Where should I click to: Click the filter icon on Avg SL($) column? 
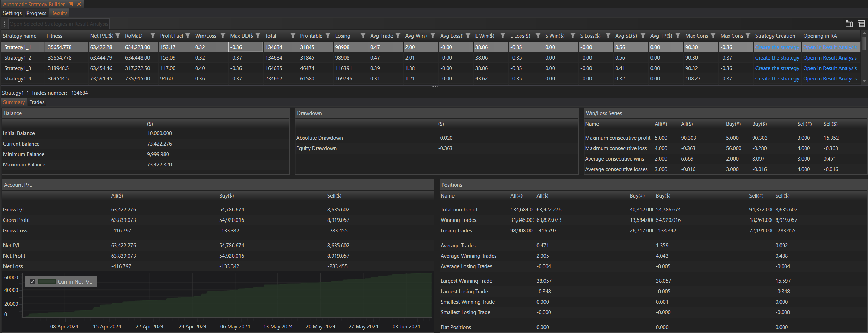[643, 36]
